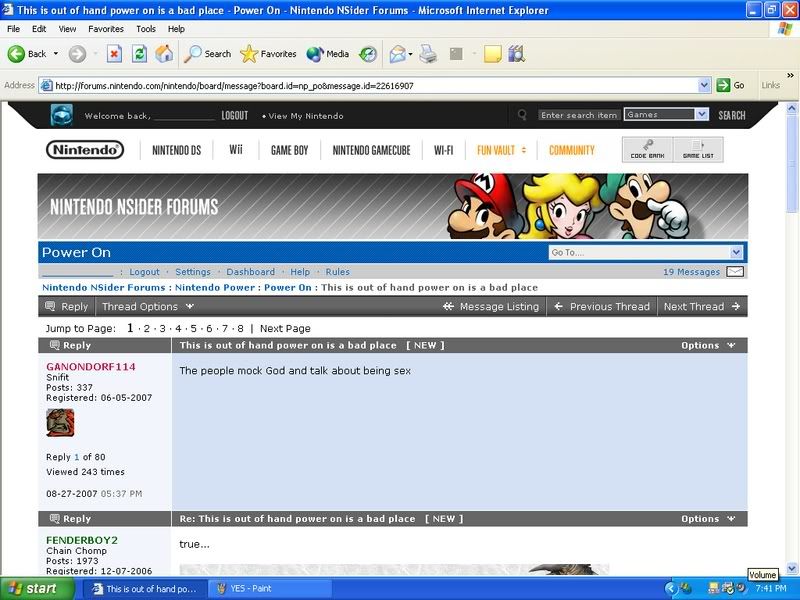Click Reply in thread toolbar
The height and width of the screenshot is (600, 800).
(x=67, y=307)
